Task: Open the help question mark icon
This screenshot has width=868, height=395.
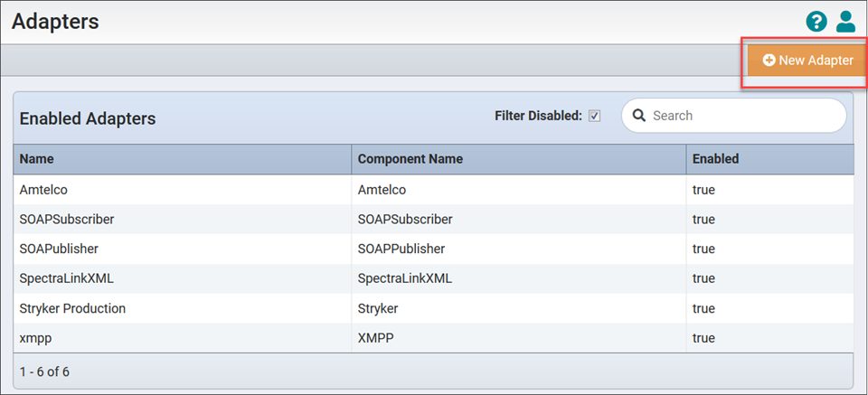Action: click(816, 21)
